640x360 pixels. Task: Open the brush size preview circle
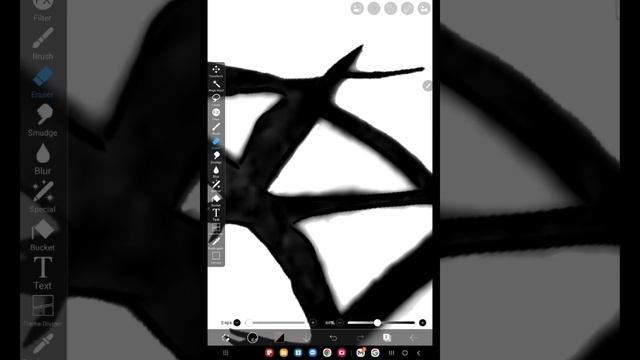pos(253,338)
